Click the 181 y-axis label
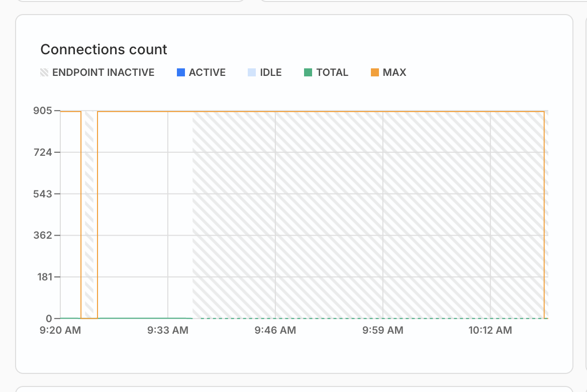 [x=45, y=277]
